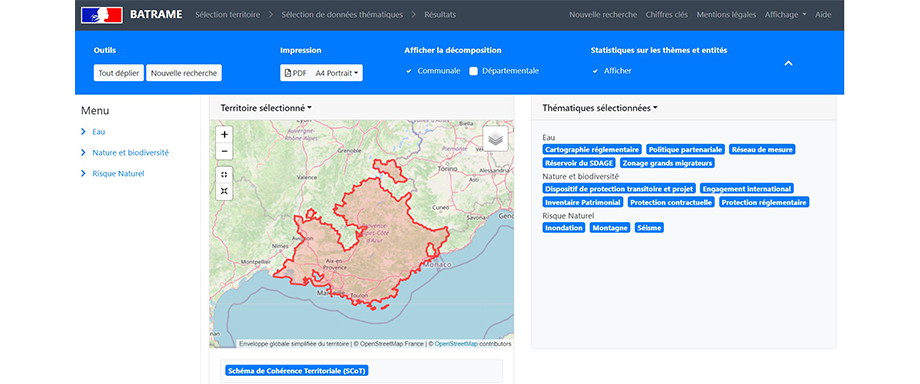The width and height of the screenshot is (920, 384).
Task: Click the Politique partenariale tag
Action: click(x=685, y=150)
